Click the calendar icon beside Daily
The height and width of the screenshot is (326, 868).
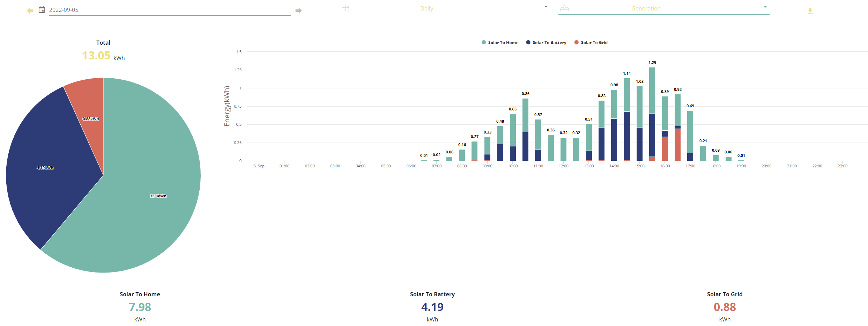[345, 9]
